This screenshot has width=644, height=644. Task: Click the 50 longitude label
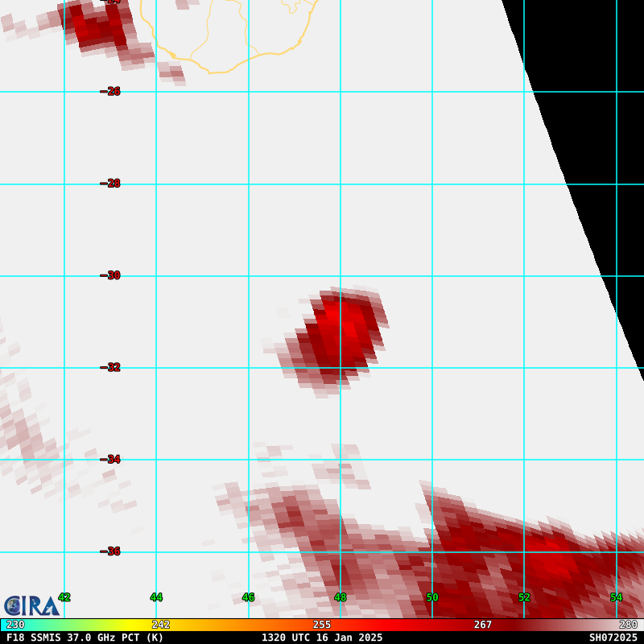(x=432, y=597)
